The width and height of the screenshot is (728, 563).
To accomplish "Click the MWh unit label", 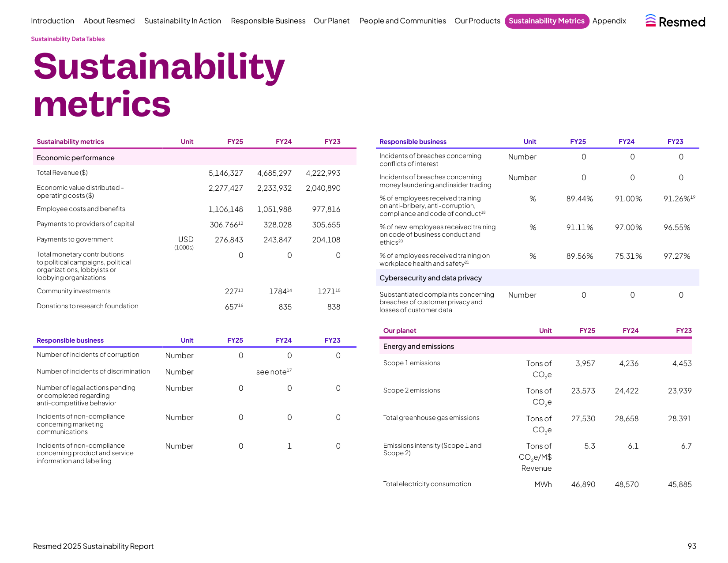I will [543, 484].
